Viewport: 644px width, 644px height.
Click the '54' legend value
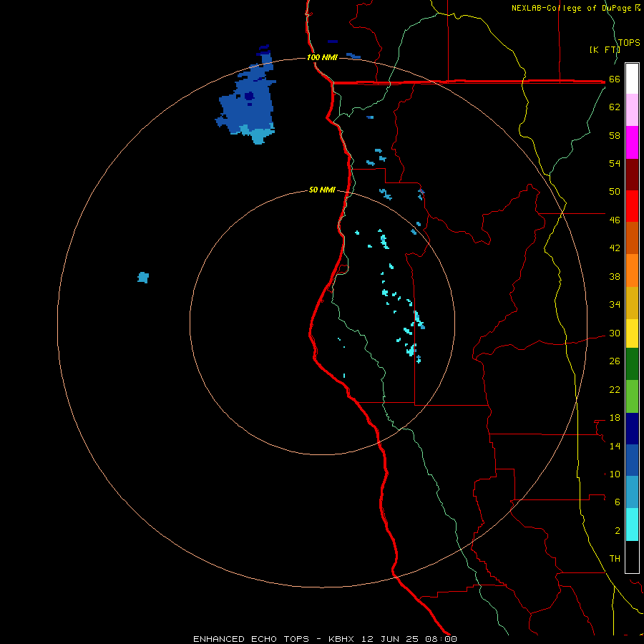(615, 163)
